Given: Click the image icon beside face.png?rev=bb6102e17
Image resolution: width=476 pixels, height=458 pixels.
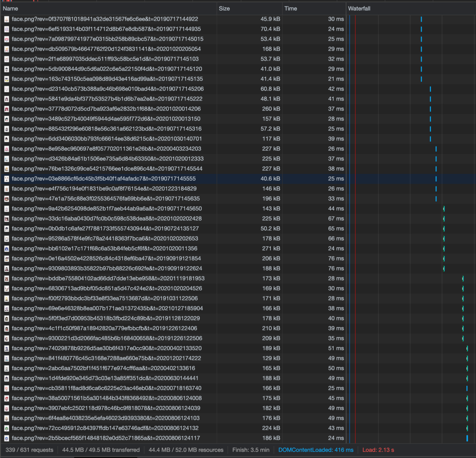Looking at the screenshot, I should coord(7,248).
